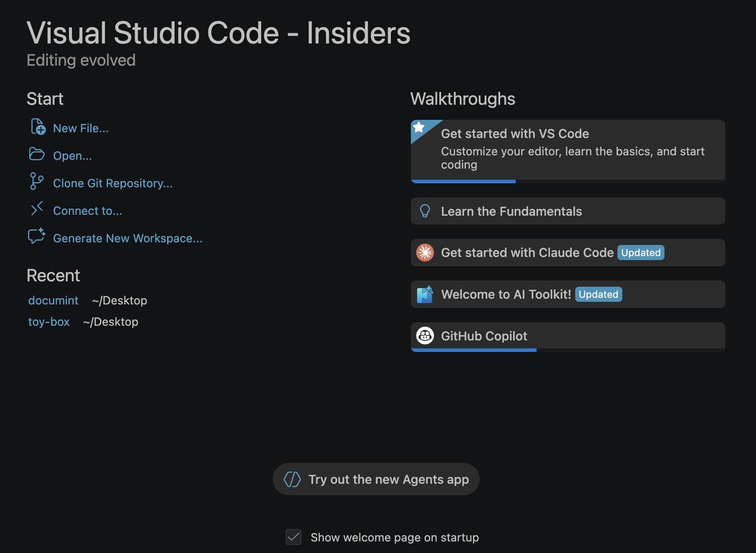
Task: Click the New File icon
Action: 37,126
